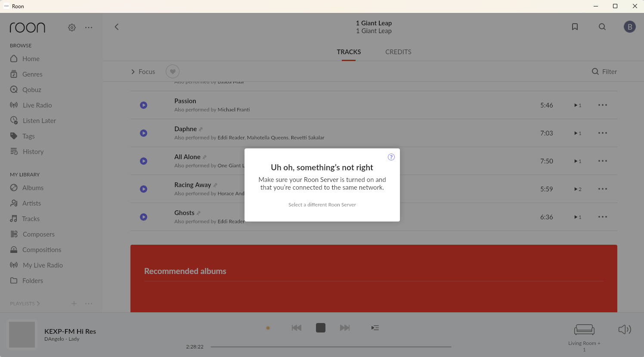Screen dimensions: 644x357
Task: Open Revetti Sakalar artist link
Action: 308,138
